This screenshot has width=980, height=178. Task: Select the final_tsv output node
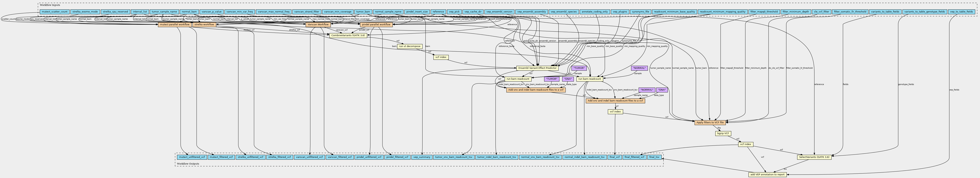654,157
